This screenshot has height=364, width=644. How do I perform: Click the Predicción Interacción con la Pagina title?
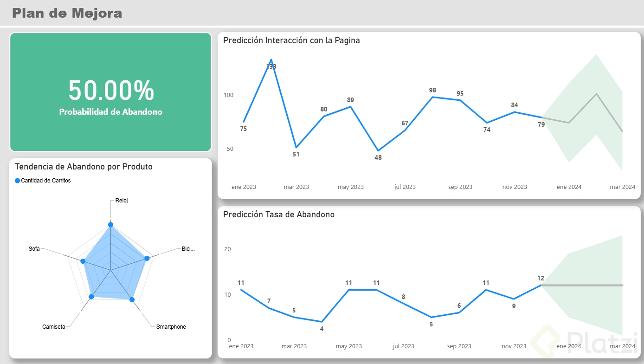(x=291, y=40)
